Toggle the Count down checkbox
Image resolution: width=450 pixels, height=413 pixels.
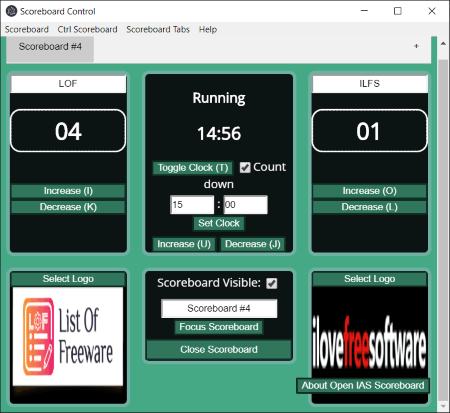pyautogui.click(x=245, y=167)
